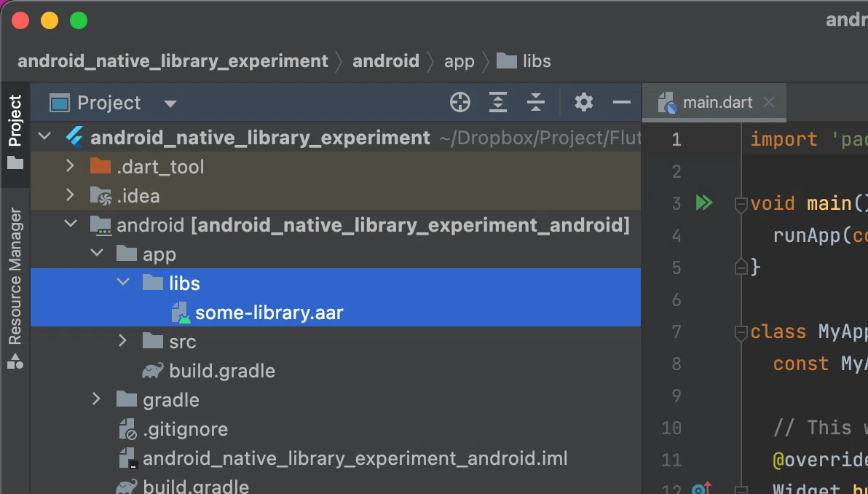
Task: Click the Project panel window icon in header
Action: click(x=59, y=103)
